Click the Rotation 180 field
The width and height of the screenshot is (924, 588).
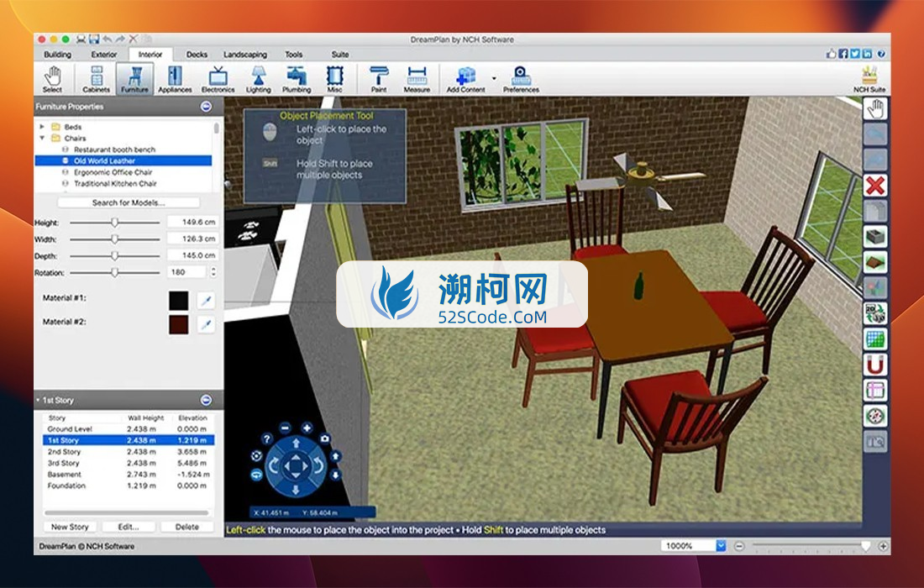pyautogui.click(x=186, y=272)
